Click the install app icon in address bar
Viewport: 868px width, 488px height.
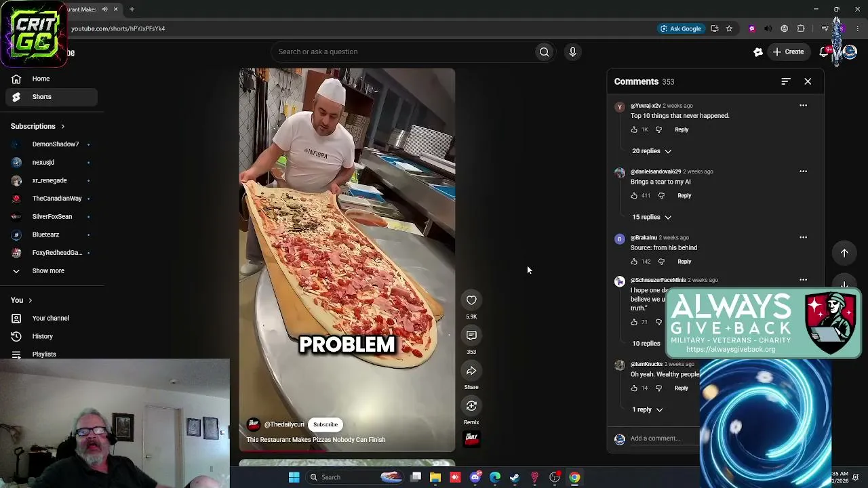(x=714, y=28)
